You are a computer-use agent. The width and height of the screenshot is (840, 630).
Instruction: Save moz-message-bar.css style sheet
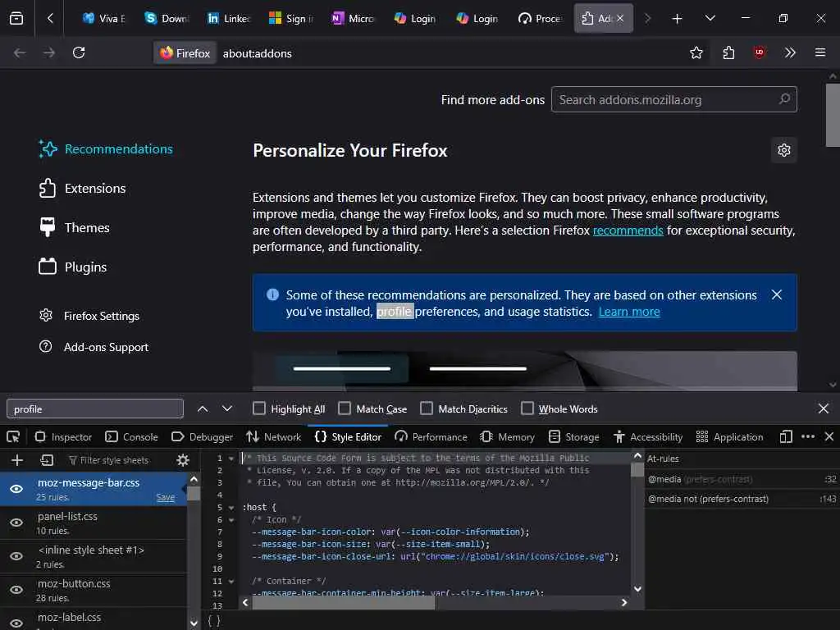[166, 497]
